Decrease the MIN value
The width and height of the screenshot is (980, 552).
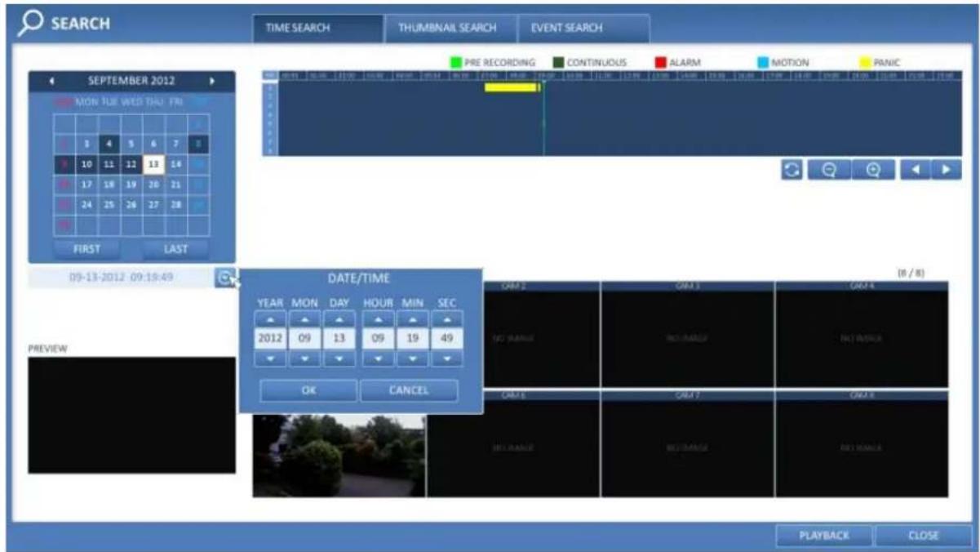click(x=412, y=358)
